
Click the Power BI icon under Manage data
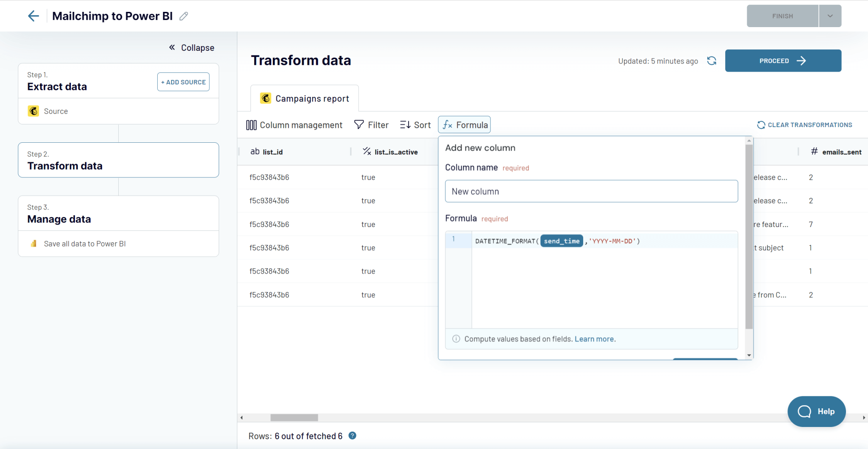[33, 244]
